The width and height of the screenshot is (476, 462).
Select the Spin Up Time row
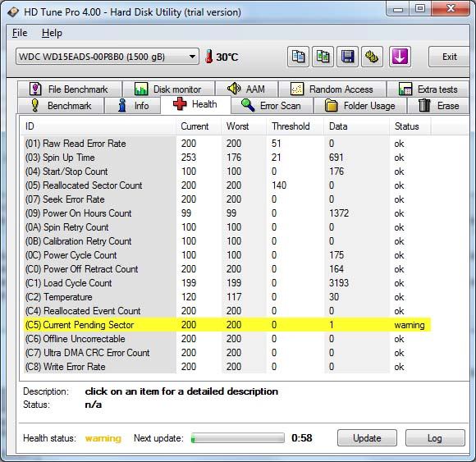[227, 158]
